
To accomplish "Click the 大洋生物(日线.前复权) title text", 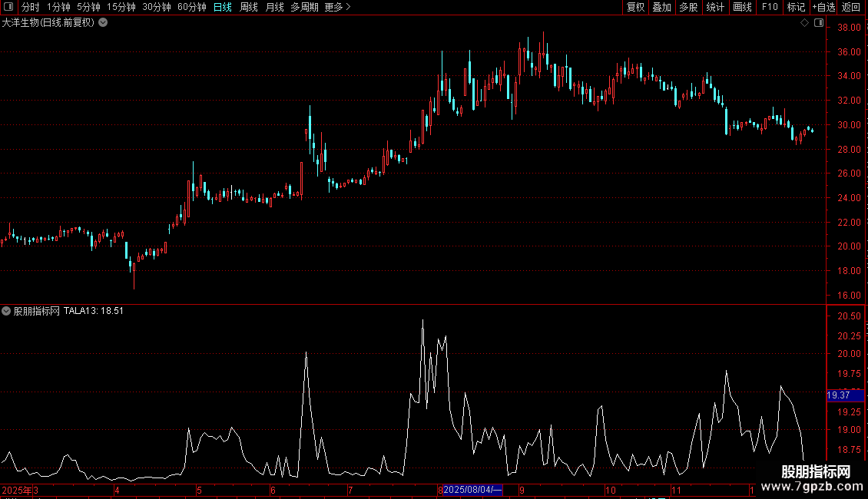I will (x=48, y=23).
